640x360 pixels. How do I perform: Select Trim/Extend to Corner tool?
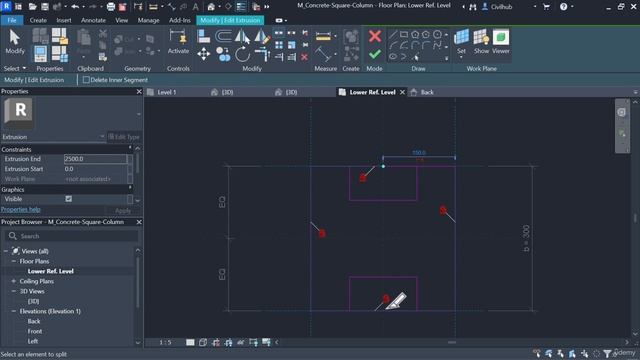pos(262,54)
